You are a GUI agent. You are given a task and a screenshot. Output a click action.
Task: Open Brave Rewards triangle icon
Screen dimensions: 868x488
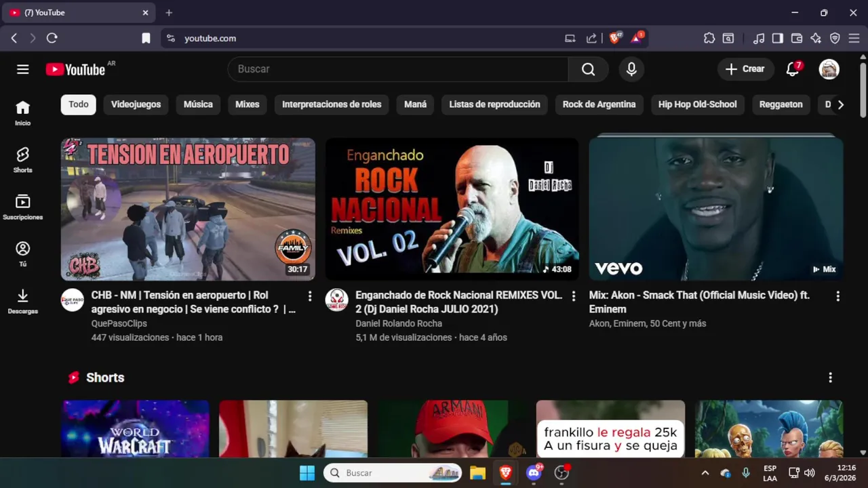tap(637, 38)
